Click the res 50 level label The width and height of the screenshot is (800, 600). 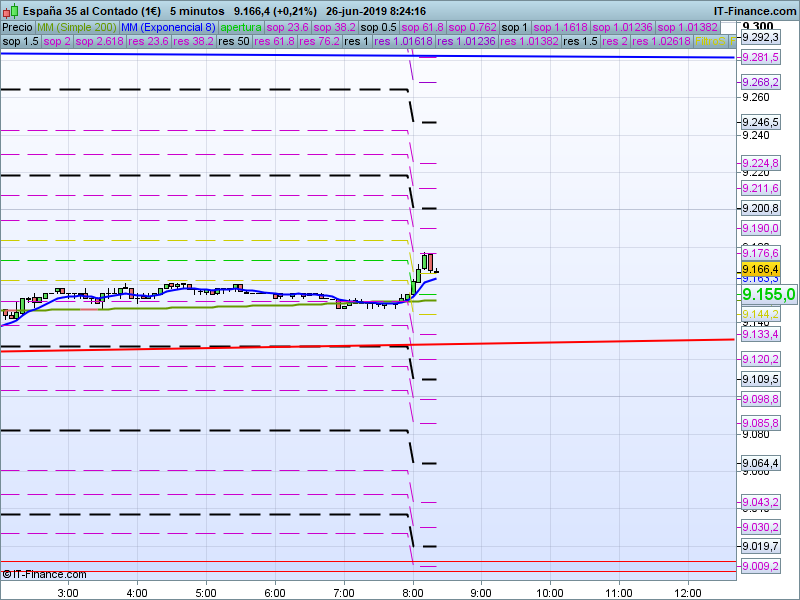coord(233,42)
